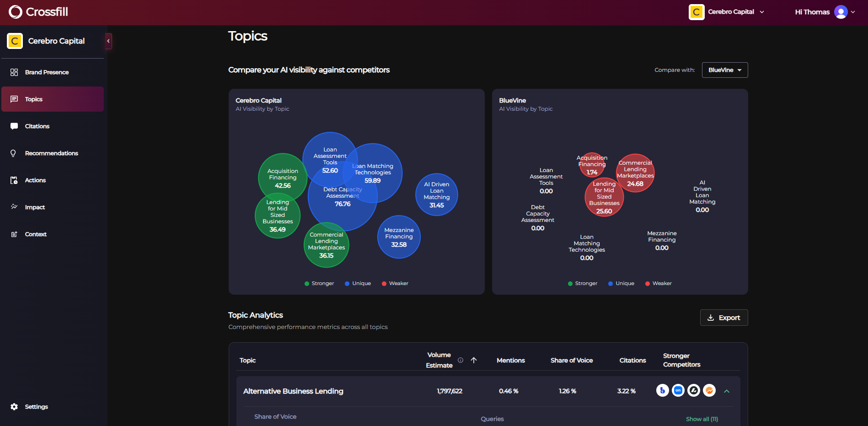Go to Citations in the sidebar

click(53, 126)
